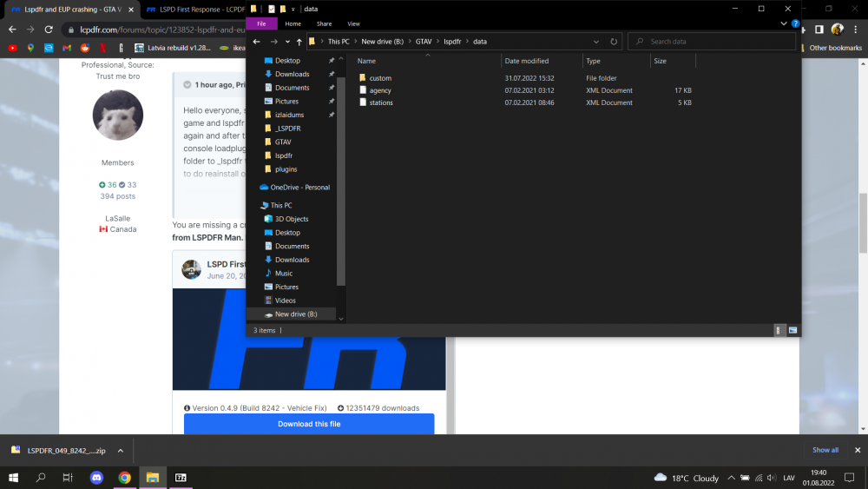Open 3D Objects under This PC
Viewport: 868px width, 489px height.
pos(291,219)
